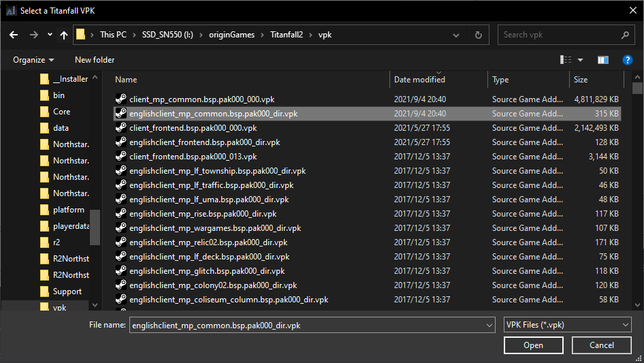Click the sidebar scroll down arrow
This screenshot has height=363, width=644.
pyautogui.click(x=95, y=305)
